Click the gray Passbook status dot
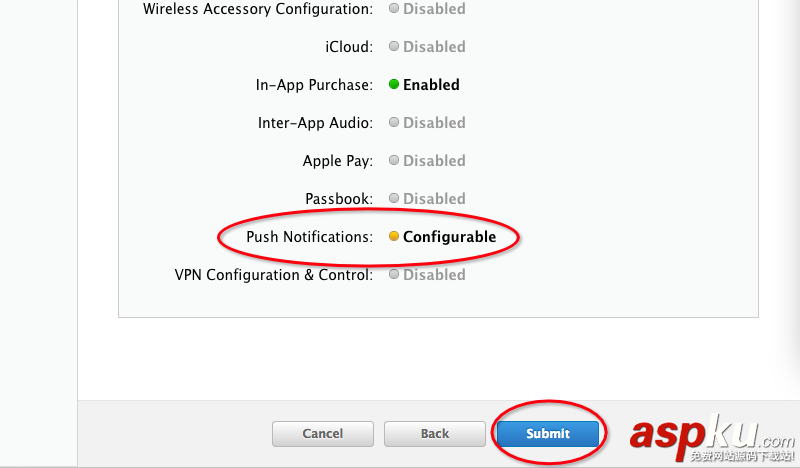 click(394, 199)
